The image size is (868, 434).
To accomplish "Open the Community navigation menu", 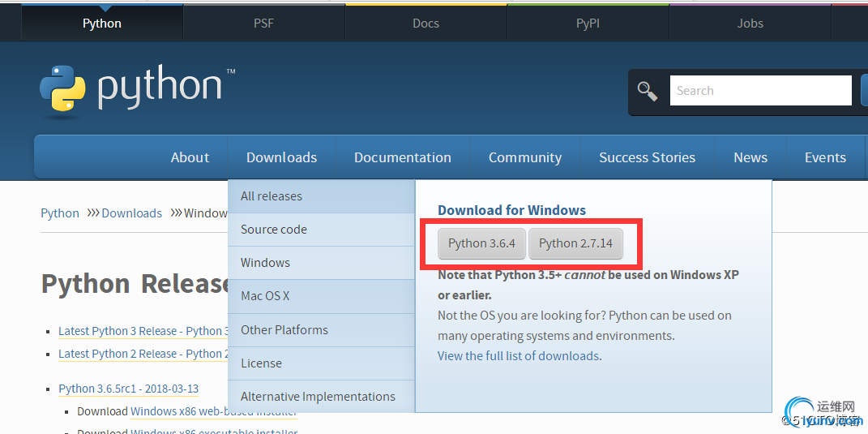I will pos(525,157).
